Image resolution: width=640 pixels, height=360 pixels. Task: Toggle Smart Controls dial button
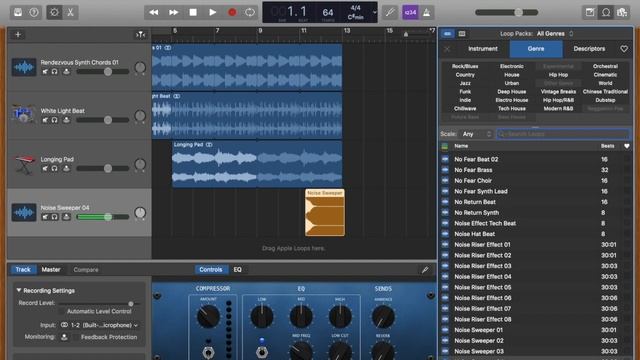(54, 12)
